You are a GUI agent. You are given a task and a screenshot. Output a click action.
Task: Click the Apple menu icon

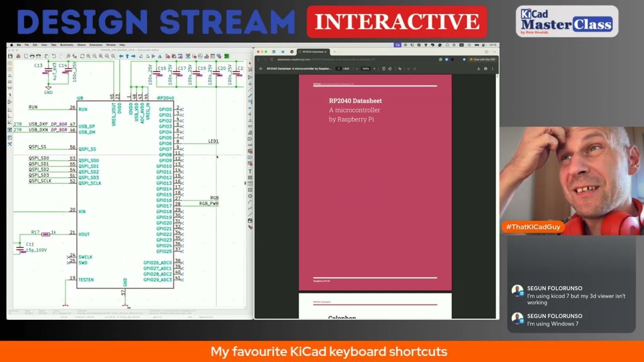[x=12, y=45]
